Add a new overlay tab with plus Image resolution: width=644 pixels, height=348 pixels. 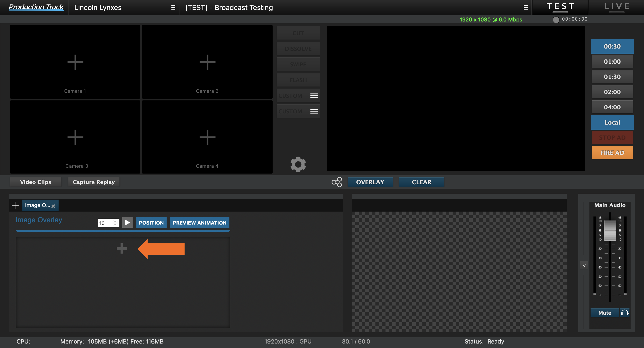pos(15,205)
